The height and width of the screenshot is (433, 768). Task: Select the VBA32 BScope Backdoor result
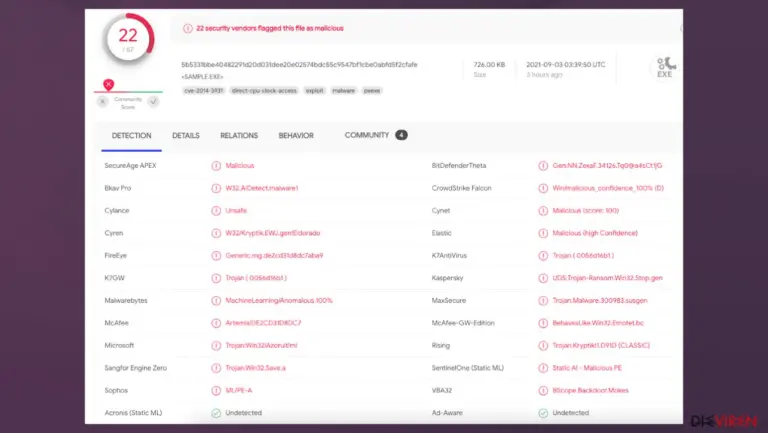pos(590,390)
